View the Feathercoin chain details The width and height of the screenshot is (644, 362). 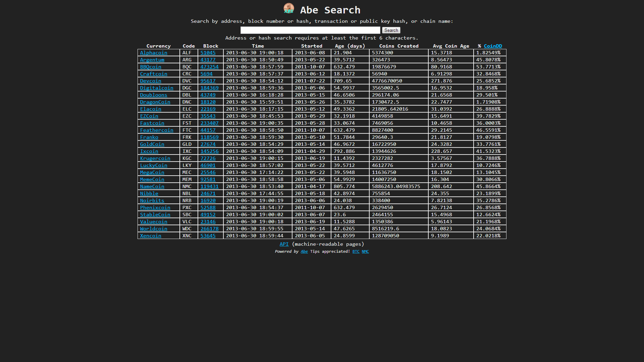157,130
